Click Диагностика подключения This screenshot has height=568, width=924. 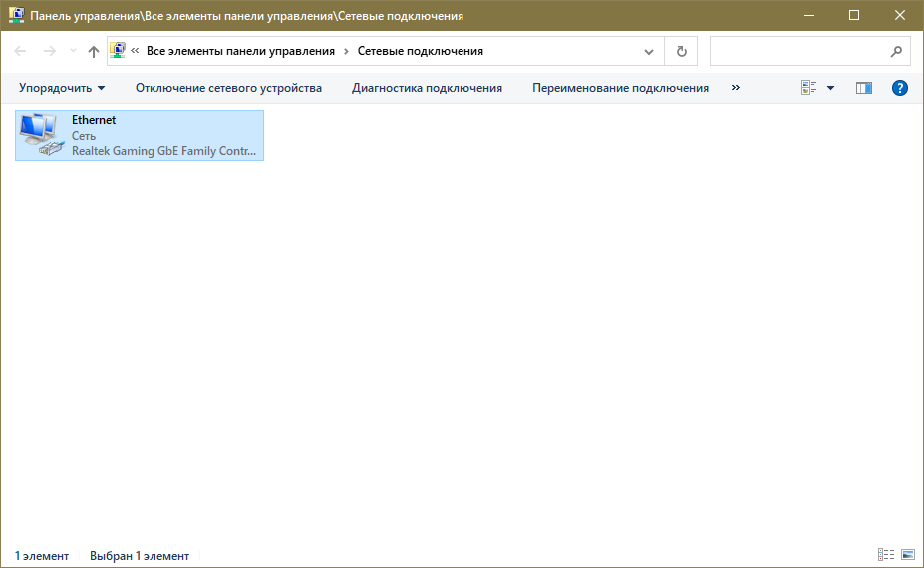[x=427, y=88]
